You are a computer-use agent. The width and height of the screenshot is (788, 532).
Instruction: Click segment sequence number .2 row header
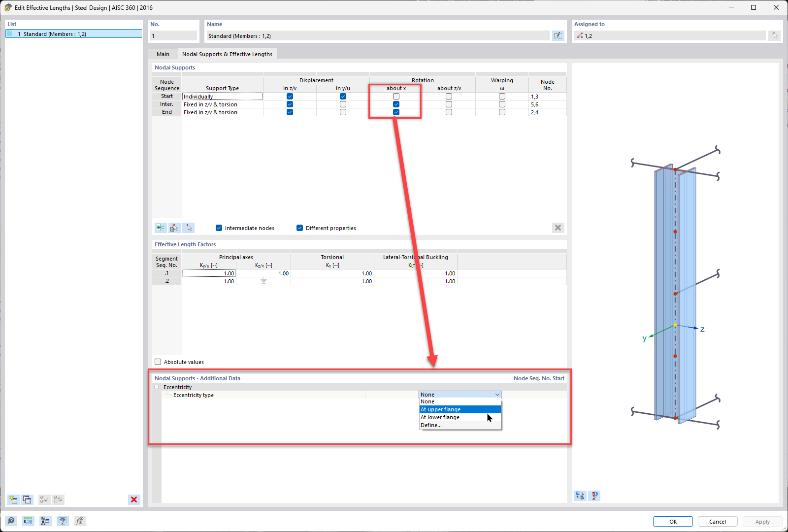click(167, 281)
